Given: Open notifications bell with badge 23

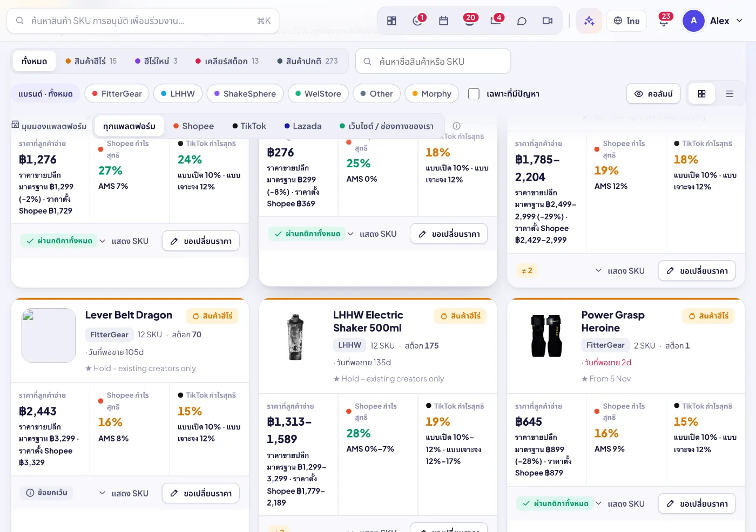Looking at the screenshot, I should pyautogui.click(x=664, y=21).
